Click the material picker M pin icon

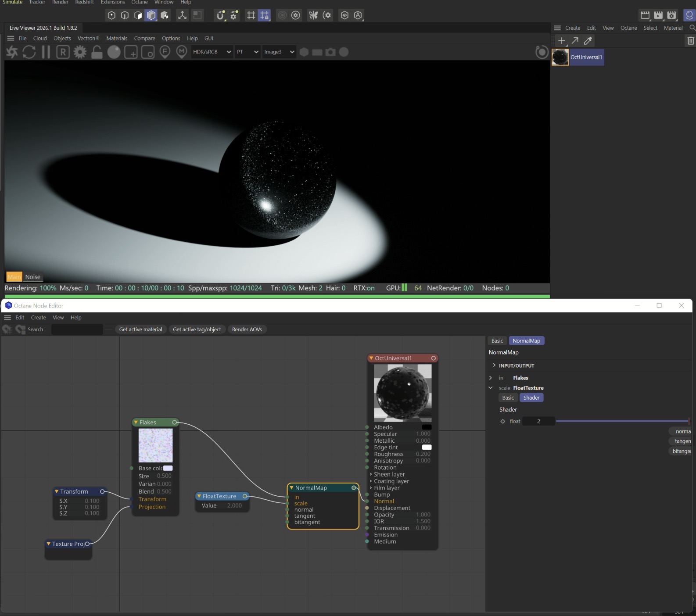pos(182,52)
